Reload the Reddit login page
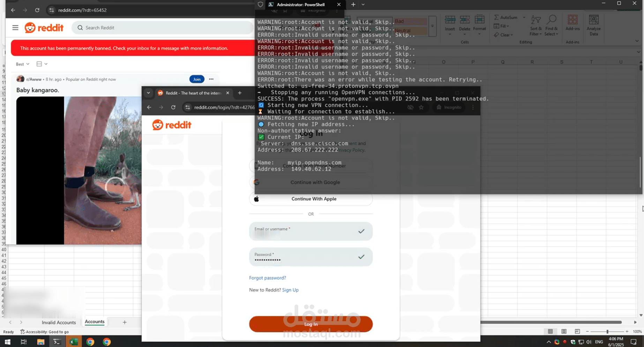Image resolution: width=644 pixels, height=347 pixels. (x=173, y=107)
